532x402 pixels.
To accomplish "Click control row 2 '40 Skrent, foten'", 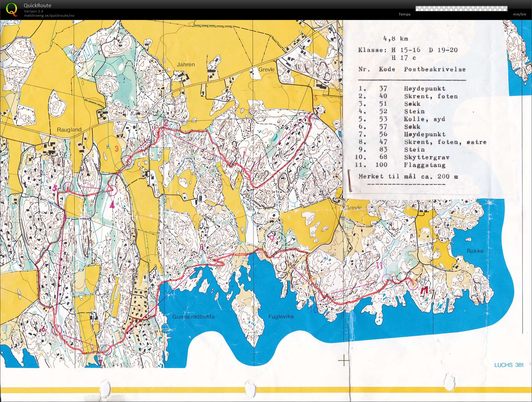I will [x=408, y=96].
